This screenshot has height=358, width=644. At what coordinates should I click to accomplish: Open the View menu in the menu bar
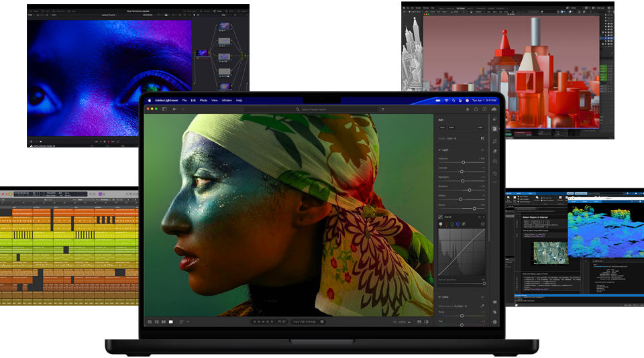(215, 100)
